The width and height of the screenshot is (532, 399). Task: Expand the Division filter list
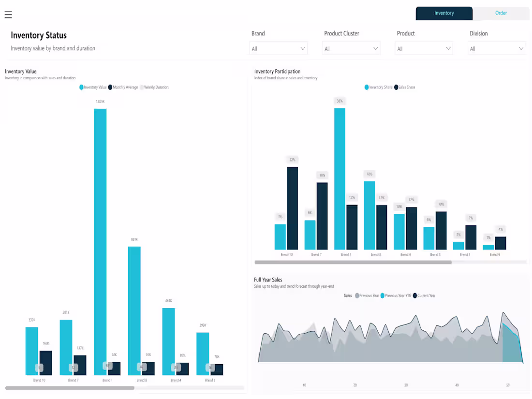click(497, 48)
